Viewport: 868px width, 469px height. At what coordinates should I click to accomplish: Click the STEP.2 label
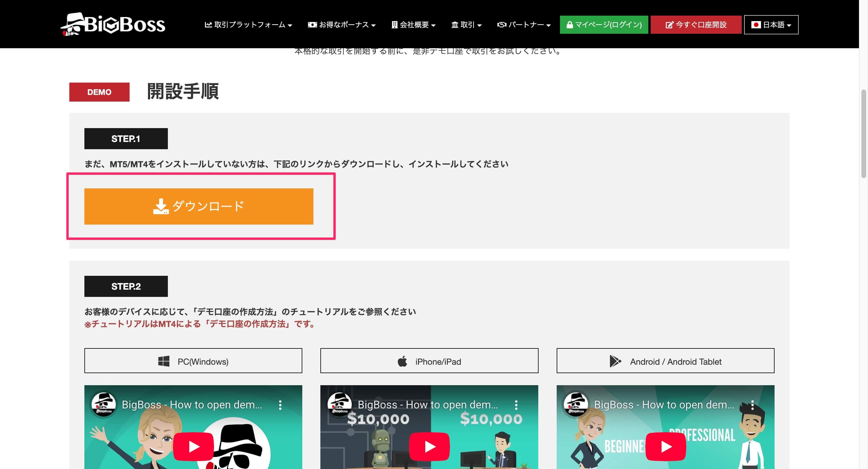pyautogui.click(x=126, y=286)
